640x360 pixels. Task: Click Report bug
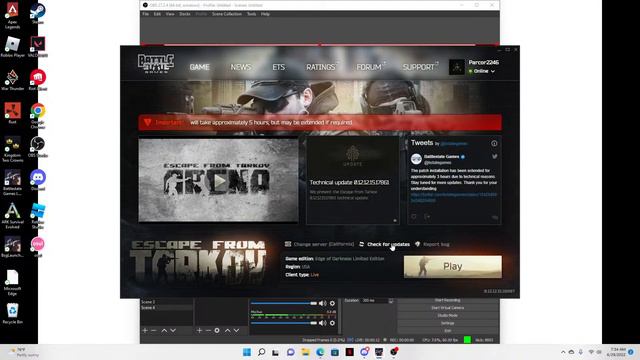pyautogui.click(x=432, y=244)
